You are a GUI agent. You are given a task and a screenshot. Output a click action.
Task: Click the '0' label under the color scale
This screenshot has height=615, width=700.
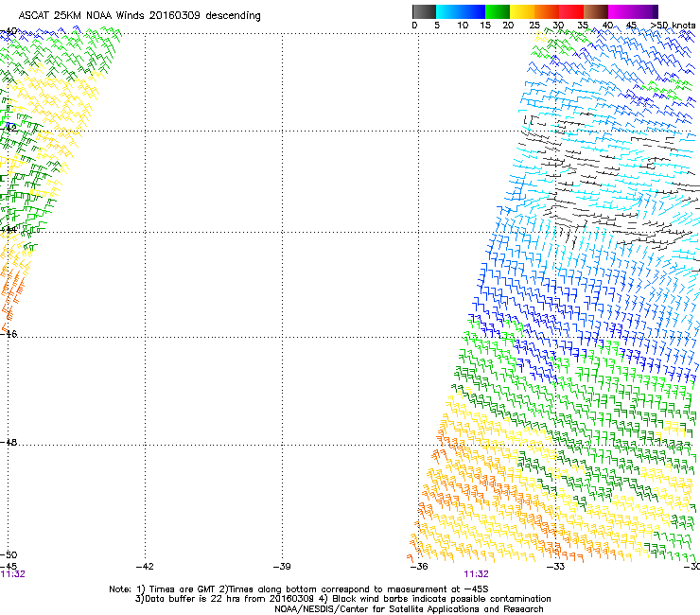(414, 26)
